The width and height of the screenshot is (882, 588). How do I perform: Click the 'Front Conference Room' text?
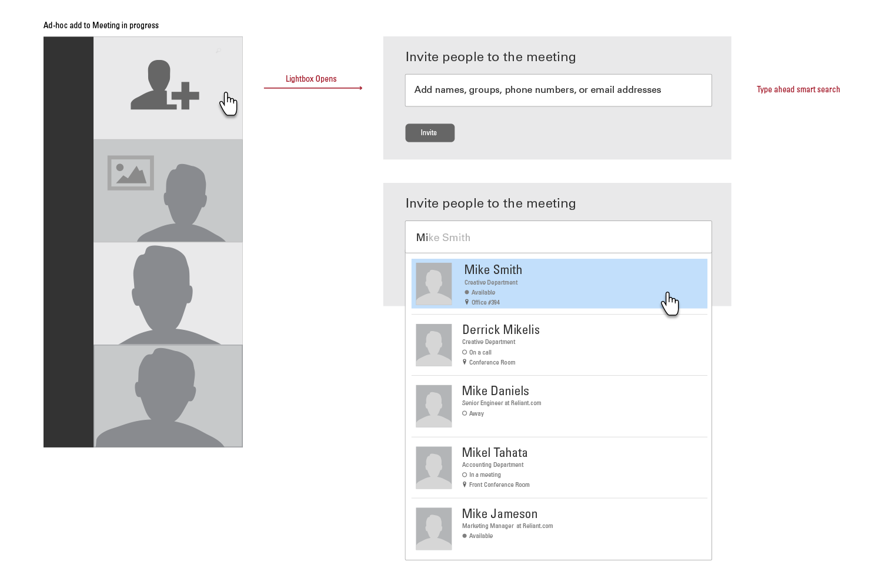[499, 485]
